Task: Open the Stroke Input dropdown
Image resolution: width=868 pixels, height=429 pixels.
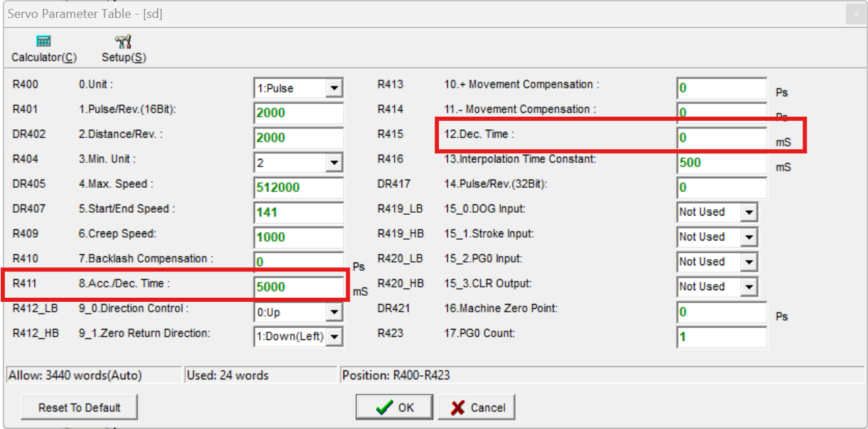Action: [x=749, y=238]
